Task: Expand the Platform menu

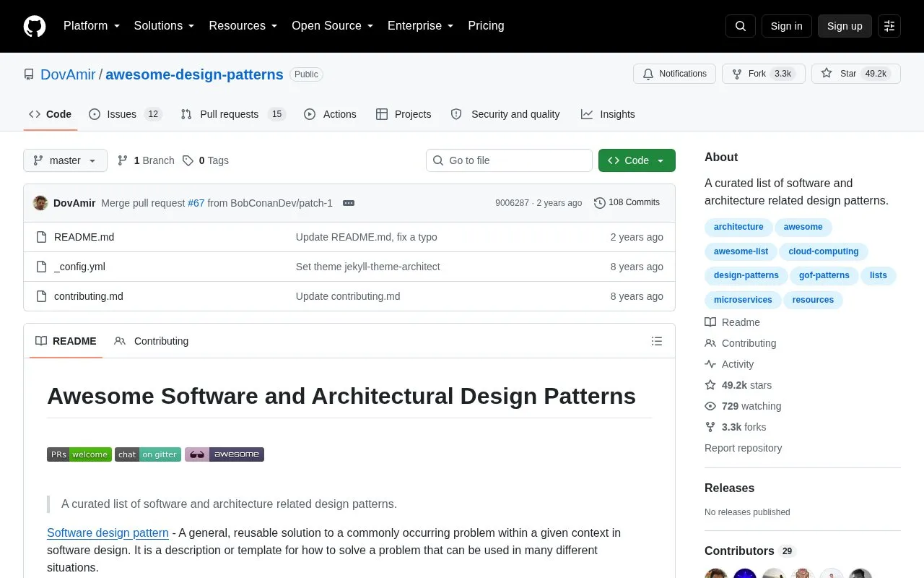Action: (92, 26)
